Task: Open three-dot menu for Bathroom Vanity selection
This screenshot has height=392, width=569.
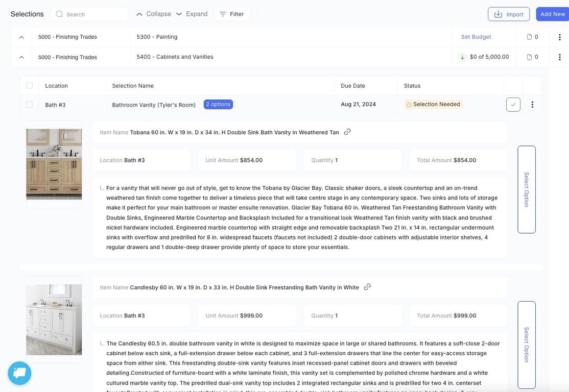Action: (x=532, y=105)
